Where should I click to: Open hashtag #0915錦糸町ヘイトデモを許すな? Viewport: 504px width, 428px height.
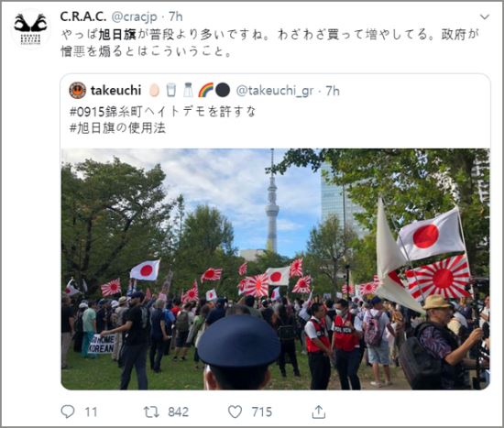pos(162,112)
